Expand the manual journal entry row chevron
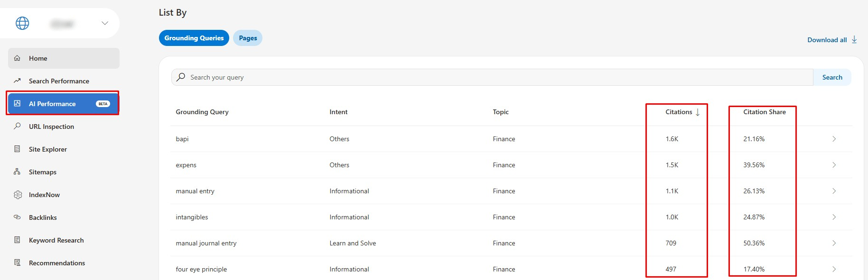Screen dimensions: 868x280 pos(834,243)
